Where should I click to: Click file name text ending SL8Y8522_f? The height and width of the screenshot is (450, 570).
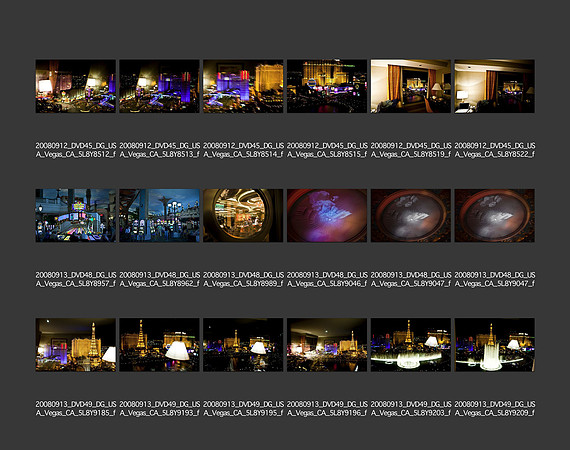point(495,150)
